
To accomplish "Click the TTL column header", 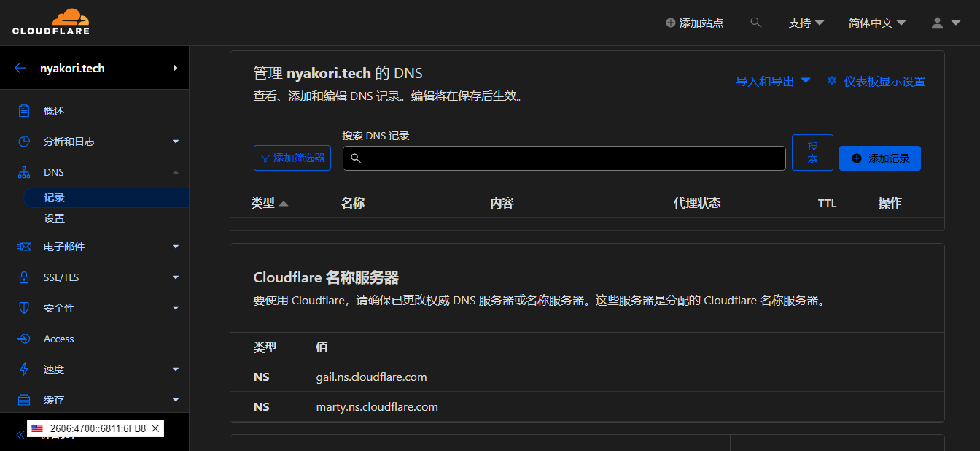I will tap(827, 204).
